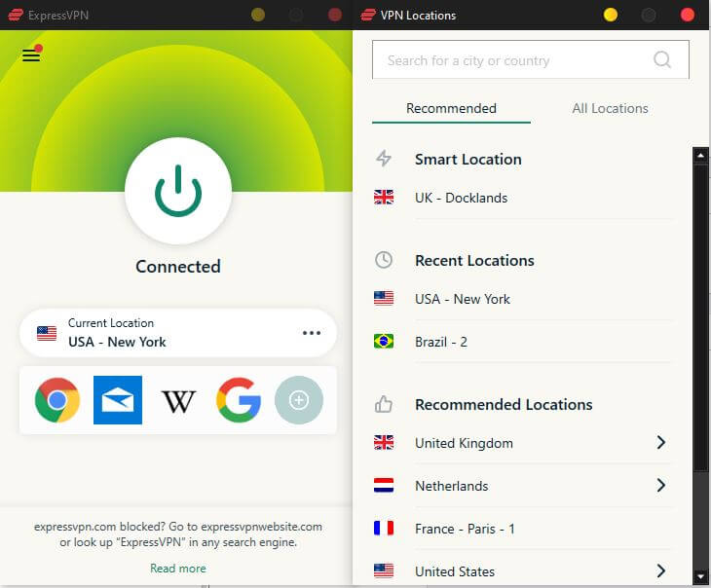Click the UK flag beside Docklands
The image size is (711, 588).
(384, 198)
